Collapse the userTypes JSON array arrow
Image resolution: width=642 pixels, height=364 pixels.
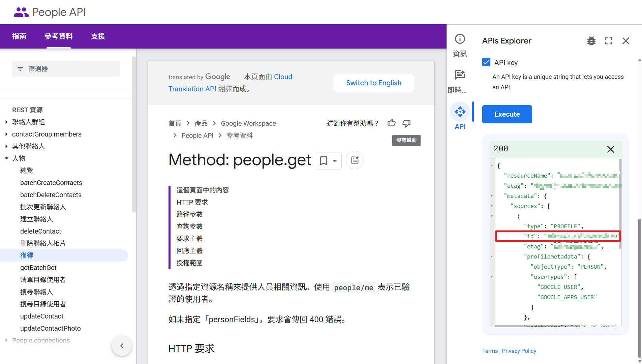(492, 277)
